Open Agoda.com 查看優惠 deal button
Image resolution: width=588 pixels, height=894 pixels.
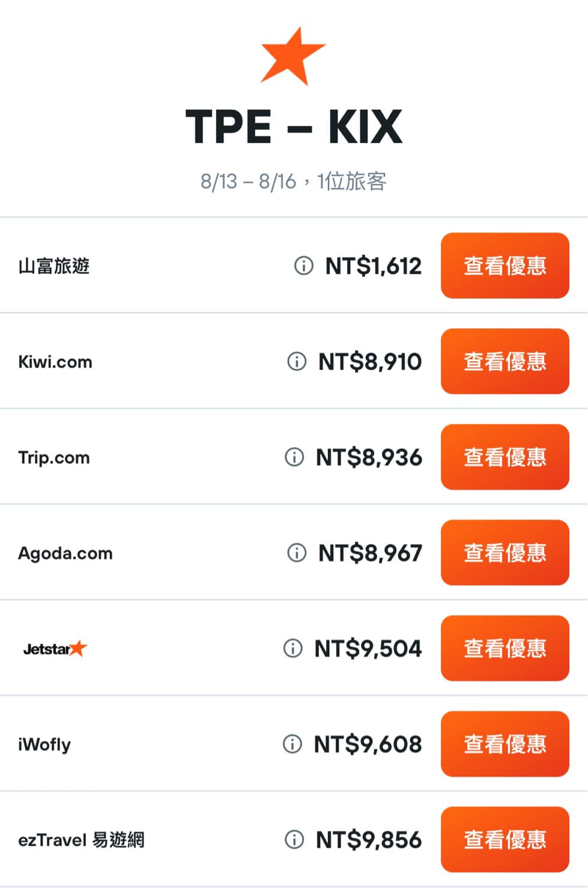point(505,552)
